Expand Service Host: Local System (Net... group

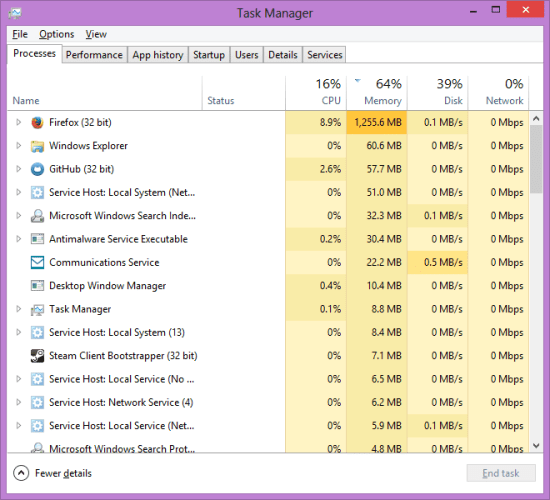point(19,192)
